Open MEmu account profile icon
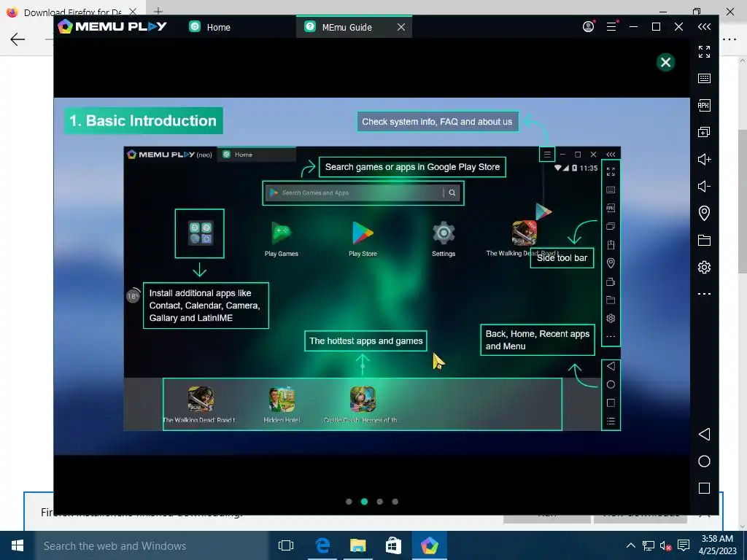Image resolution: width=747 pixels, height=560 pixels. click(589, 27)
